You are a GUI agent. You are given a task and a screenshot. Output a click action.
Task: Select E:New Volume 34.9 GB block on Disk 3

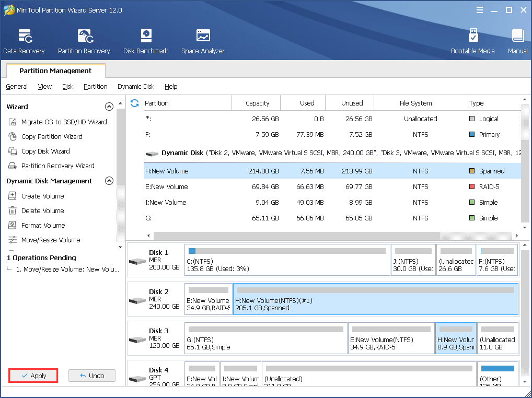[391, 338]
